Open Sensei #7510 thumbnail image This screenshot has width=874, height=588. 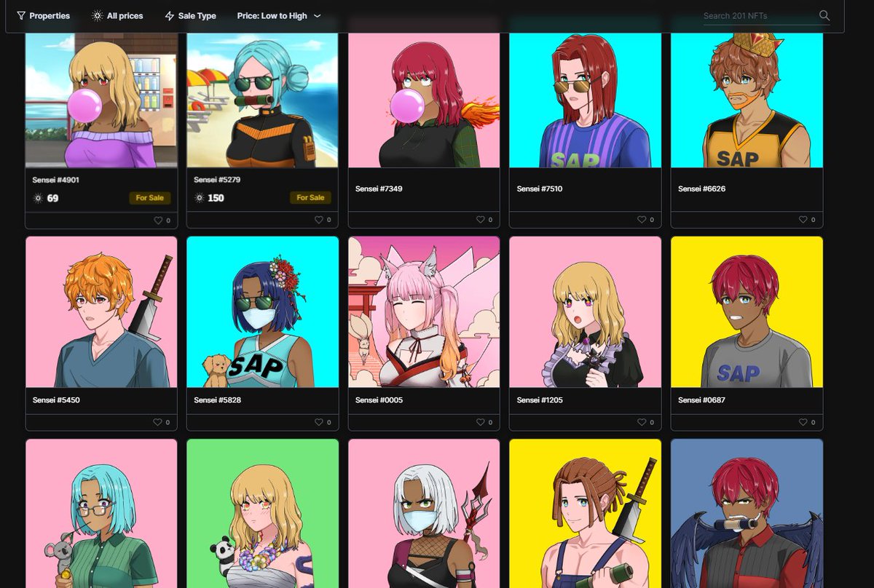[x=586, y=100]
